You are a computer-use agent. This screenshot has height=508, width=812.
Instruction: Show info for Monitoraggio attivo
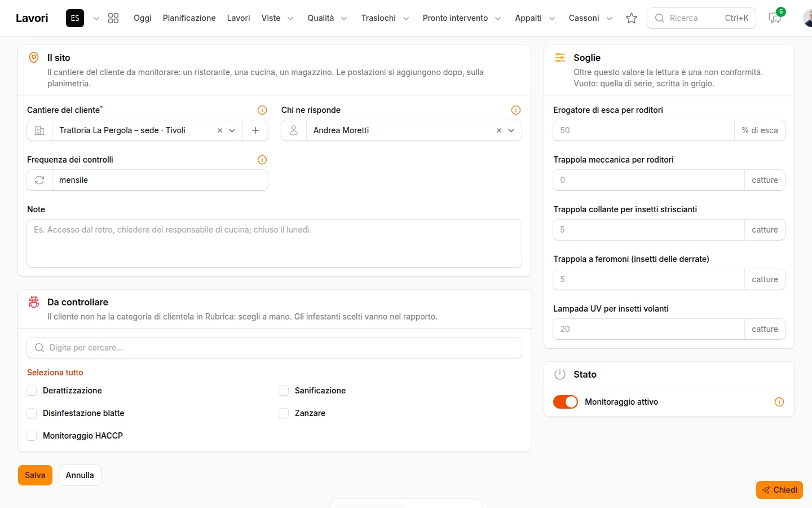pos(779,402)
